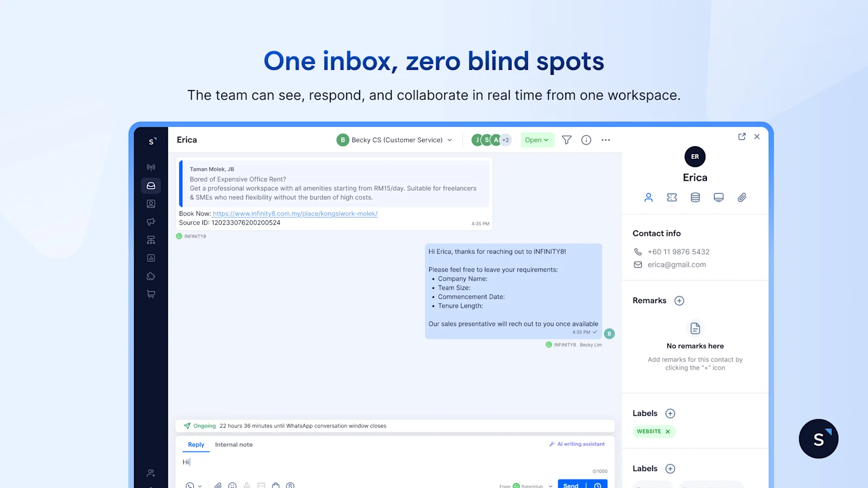Image resolution: width=868 pixels, height=488 pixels.
Task: Open the Commerce cart sidebar icon
Action: 151,294
